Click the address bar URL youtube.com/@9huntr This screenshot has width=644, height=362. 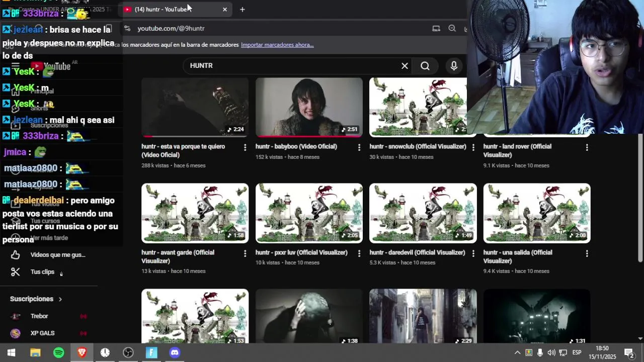pos(171,29)
